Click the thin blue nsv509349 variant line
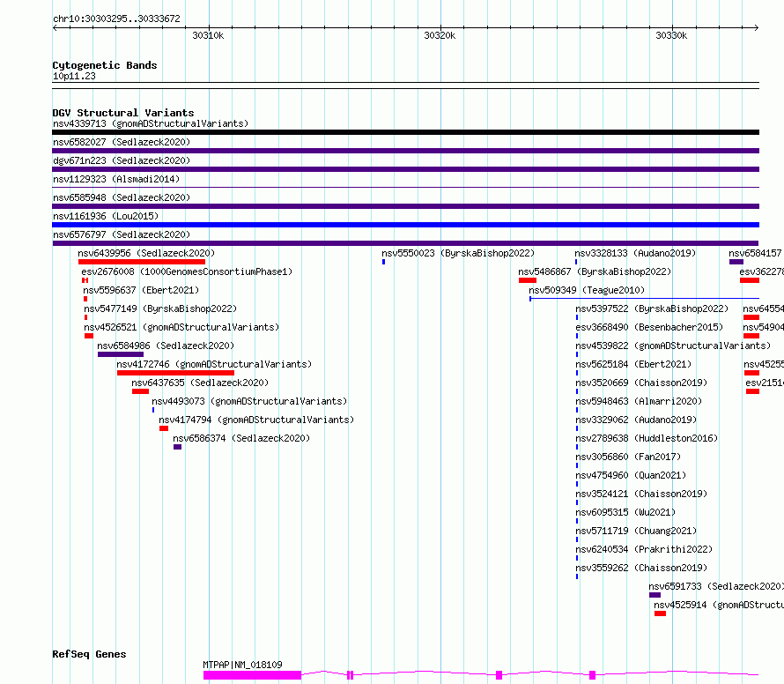Viewport: 784px width, 684px height. click(645, 299)
